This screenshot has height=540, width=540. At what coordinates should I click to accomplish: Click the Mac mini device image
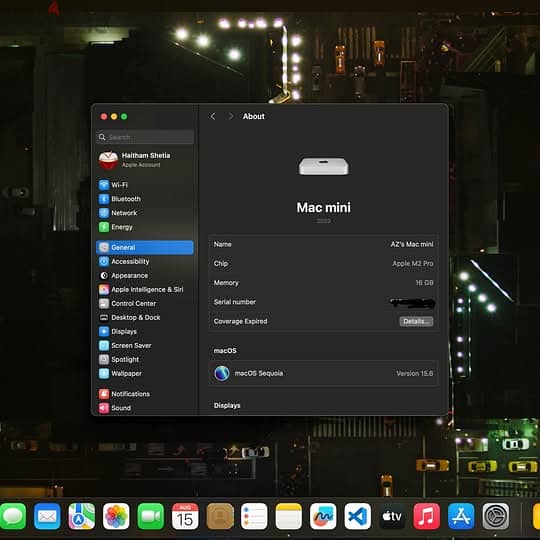323,166
